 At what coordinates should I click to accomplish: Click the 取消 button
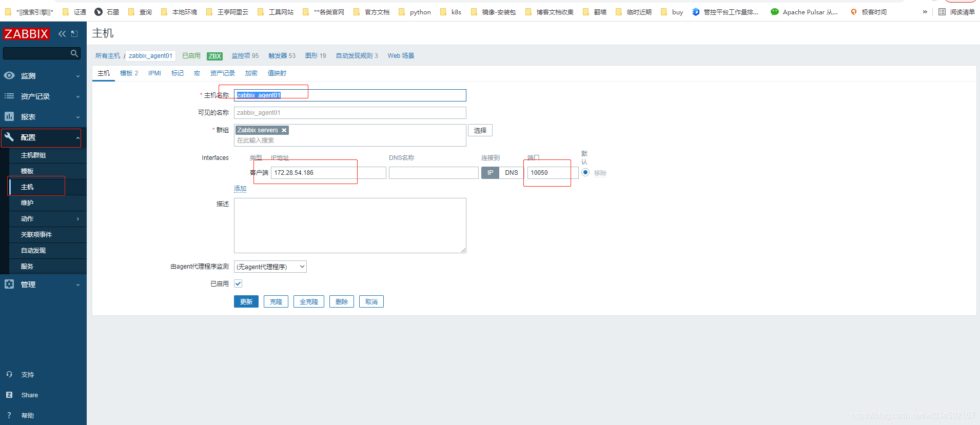[371, 301]
